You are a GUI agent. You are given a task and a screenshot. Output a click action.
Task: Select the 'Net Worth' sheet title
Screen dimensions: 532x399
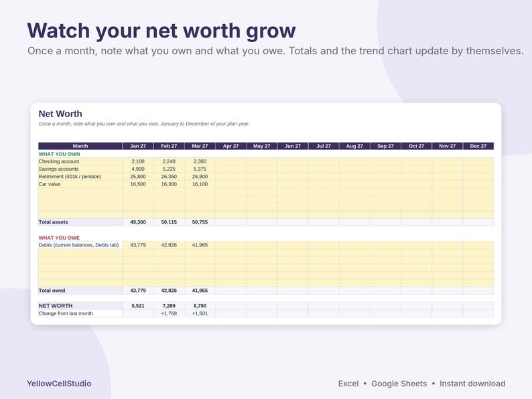(60, 114)
